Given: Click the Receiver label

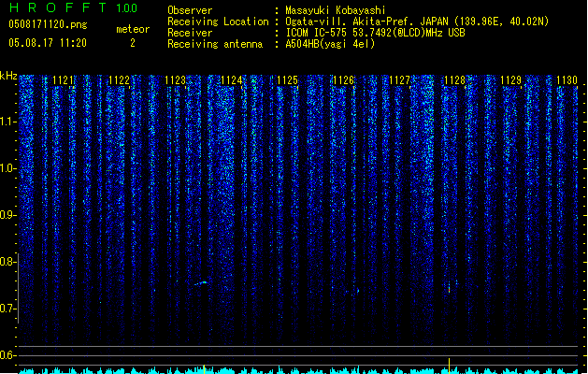Looking at the screenshot, I should pyautogui.click(x=190, y=33).
